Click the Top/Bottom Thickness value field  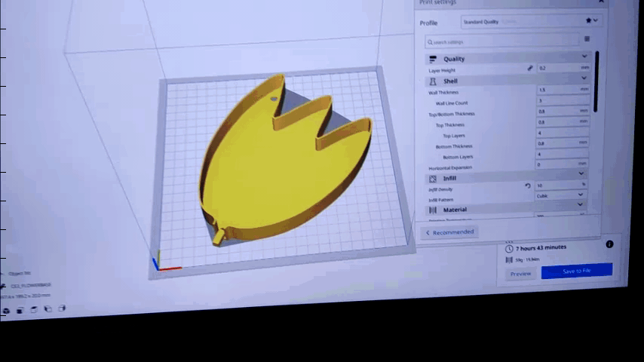pyautogui.click(x=563, y=111)
